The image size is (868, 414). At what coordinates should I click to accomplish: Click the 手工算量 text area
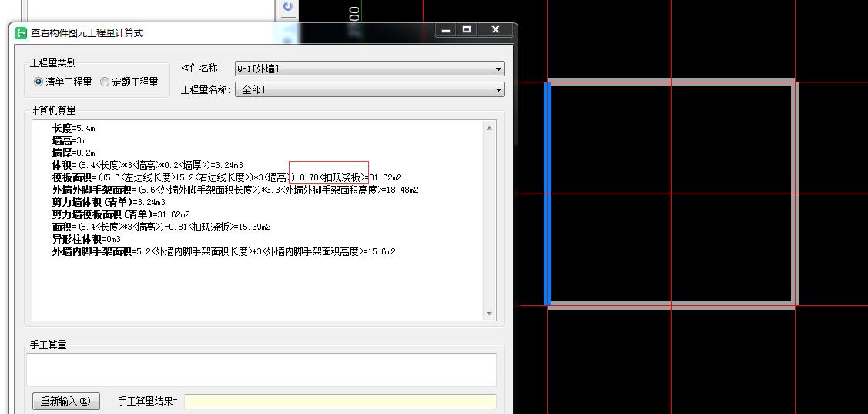tap(261, 369)
